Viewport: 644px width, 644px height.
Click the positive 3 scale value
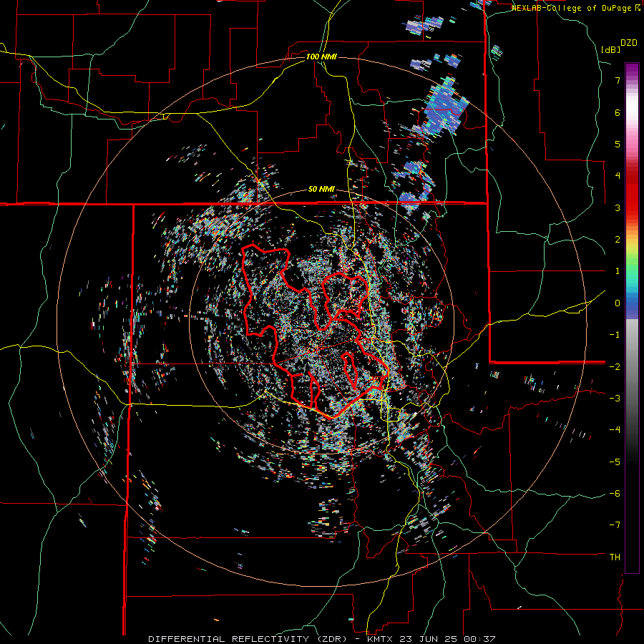point(618,208)
